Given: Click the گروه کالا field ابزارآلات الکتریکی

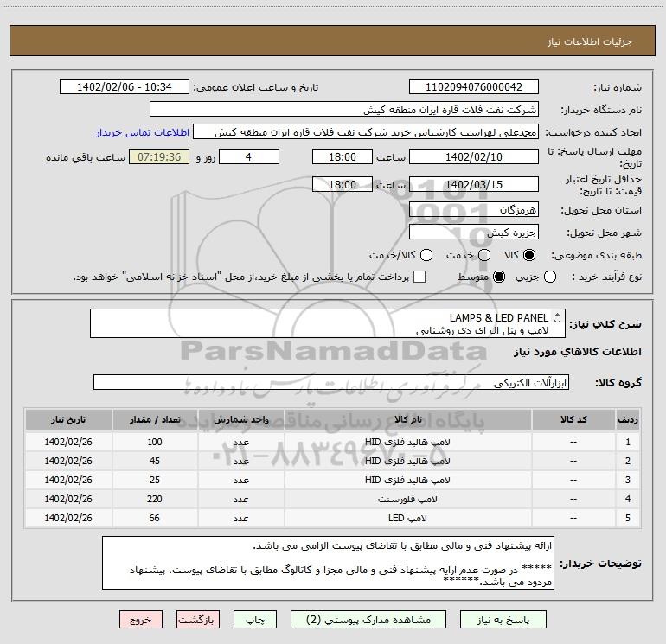Looking at the screenshot, I should pos(331,382).
